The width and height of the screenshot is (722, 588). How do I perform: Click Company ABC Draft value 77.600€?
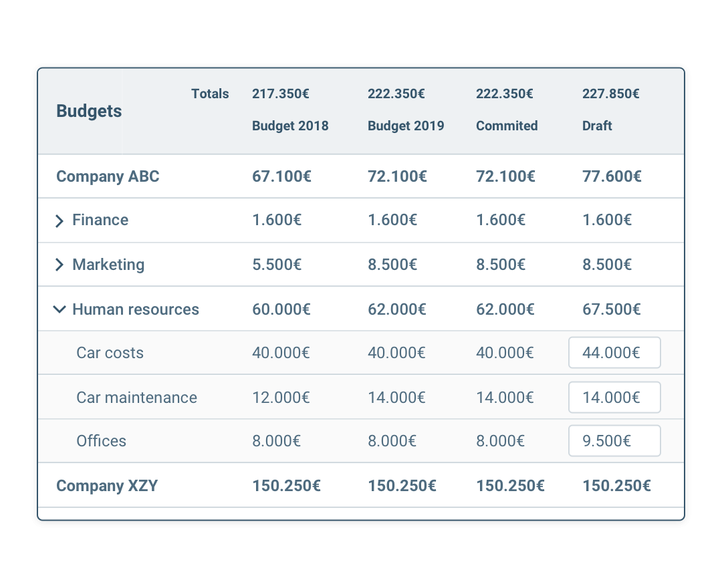612,176
